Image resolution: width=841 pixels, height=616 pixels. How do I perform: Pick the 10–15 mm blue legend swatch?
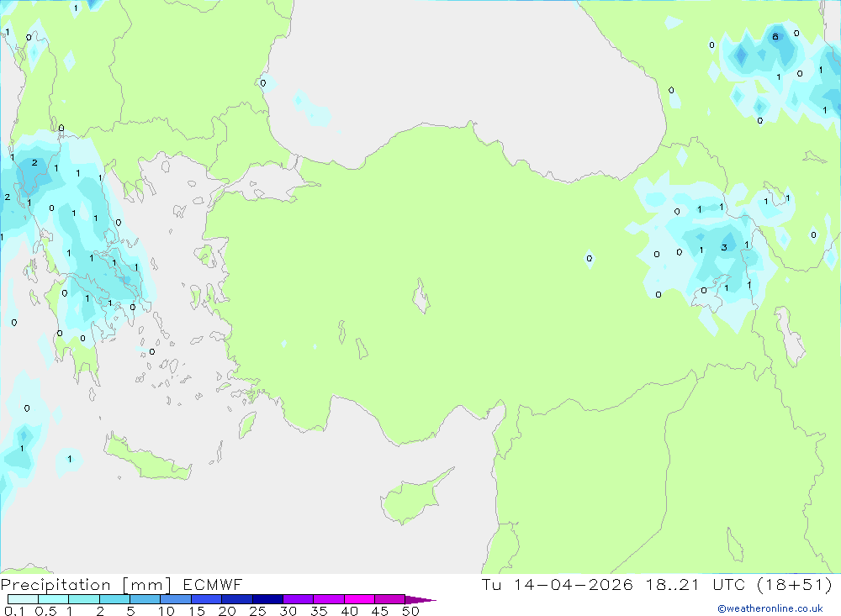point(176,599)
